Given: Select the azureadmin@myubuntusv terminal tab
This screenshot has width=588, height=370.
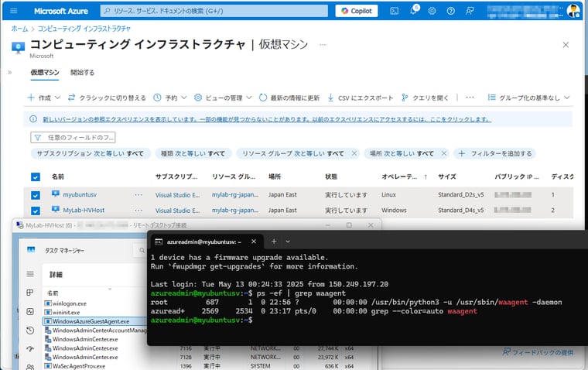Looking at the screenshot, I should click(203, 242).
